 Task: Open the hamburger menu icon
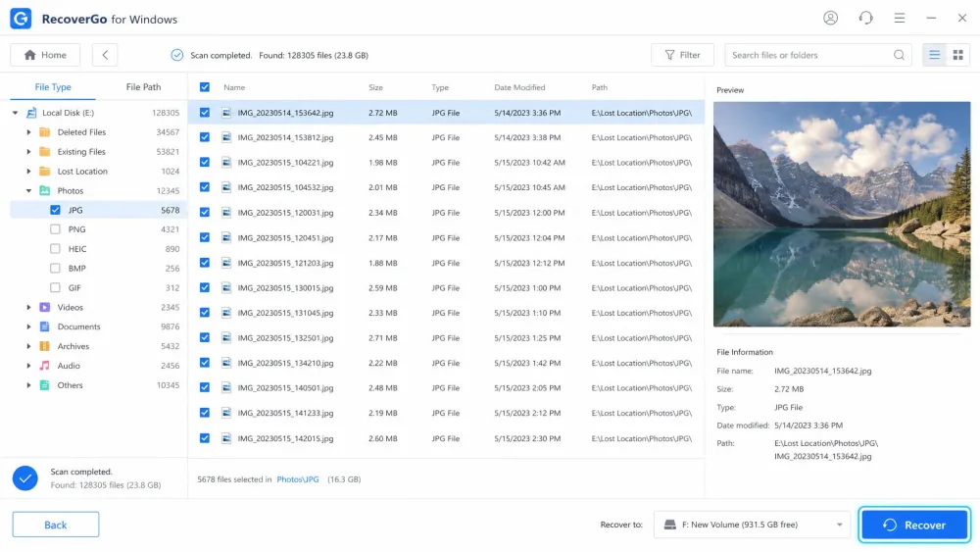pos(900,18)
